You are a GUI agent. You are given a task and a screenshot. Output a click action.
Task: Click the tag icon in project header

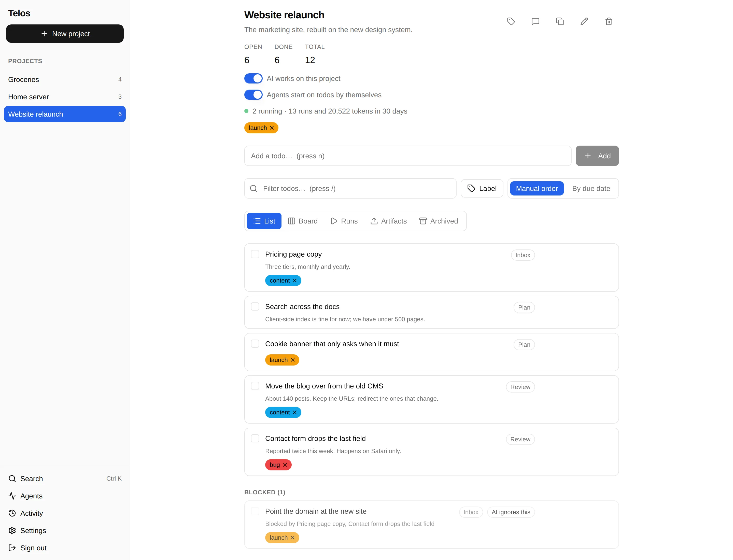511,21
